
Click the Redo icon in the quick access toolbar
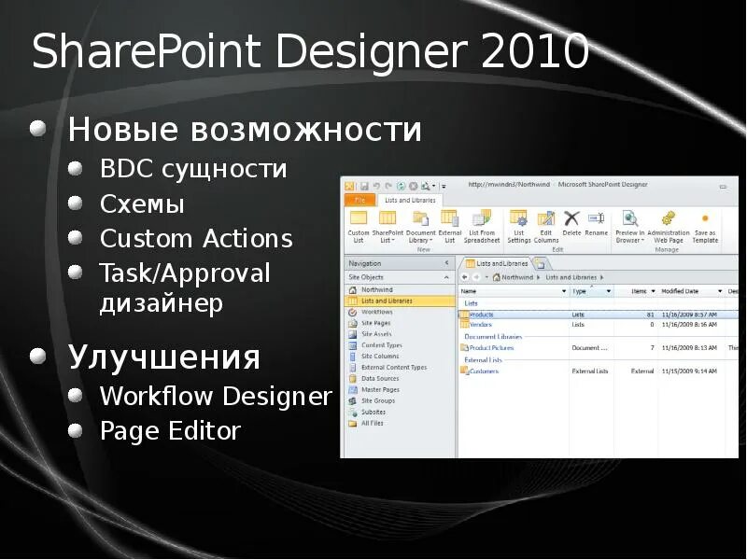(x=388, y=186)
